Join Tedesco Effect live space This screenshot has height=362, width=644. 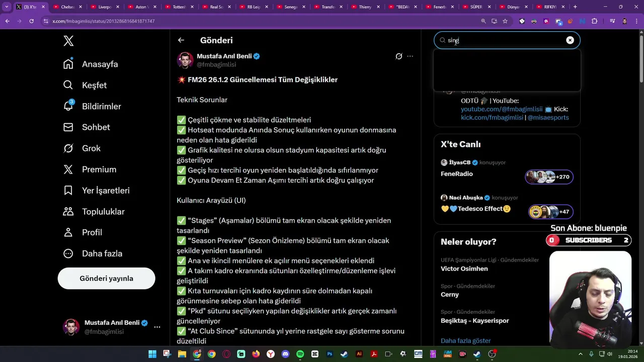(x=476, y=209)
